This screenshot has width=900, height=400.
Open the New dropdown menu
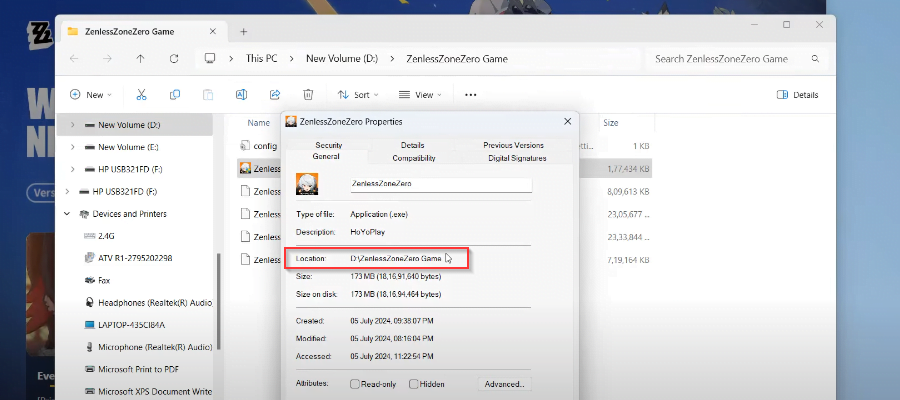coord(91,95)
